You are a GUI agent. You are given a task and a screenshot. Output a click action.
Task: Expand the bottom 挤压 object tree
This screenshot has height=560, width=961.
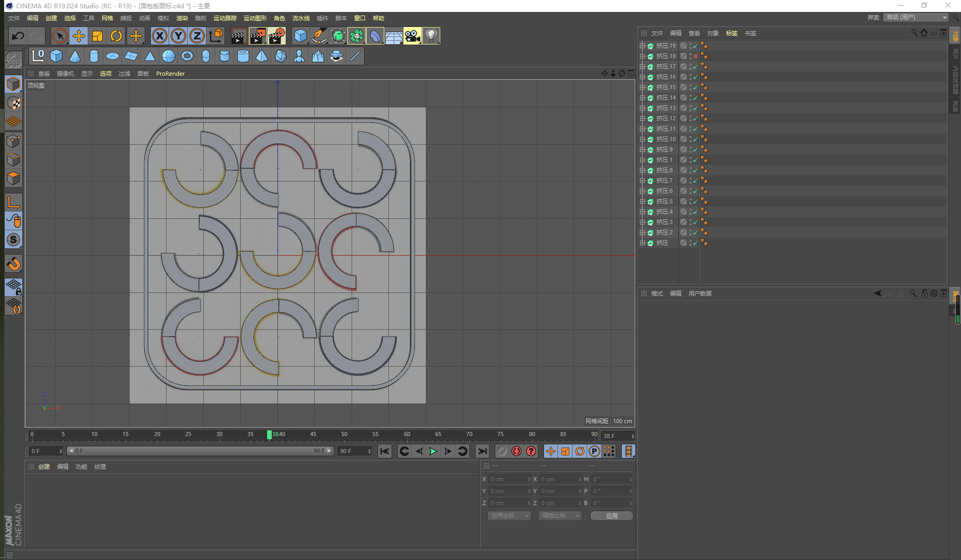(x=643, y=243)
